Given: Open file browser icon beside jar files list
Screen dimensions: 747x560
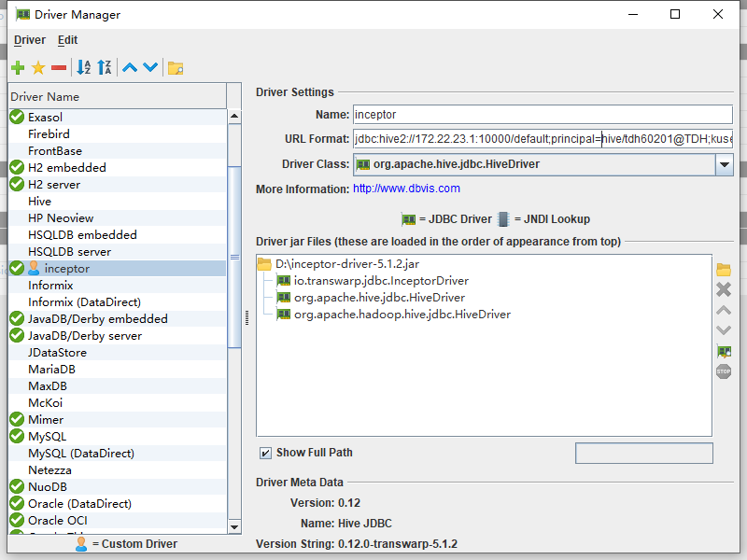Looking at the screenshot, I should tap(724, 269).
